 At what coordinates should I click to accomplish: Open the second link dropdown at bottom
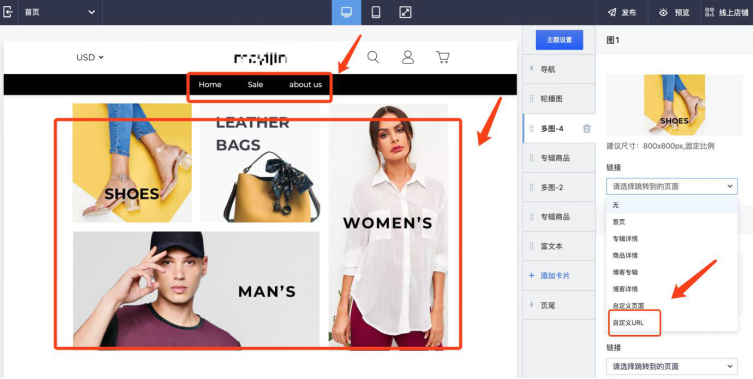pyautogui.click(x=671, y=366)
